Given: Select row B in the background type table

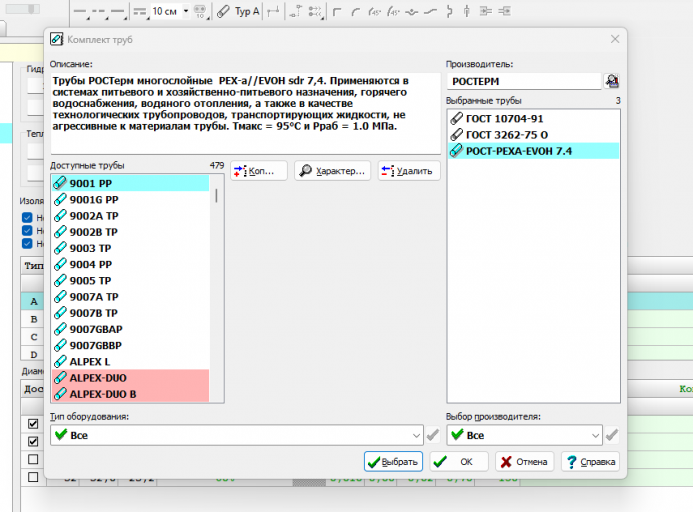Looking at the screenshot, I should click(33, 319).
